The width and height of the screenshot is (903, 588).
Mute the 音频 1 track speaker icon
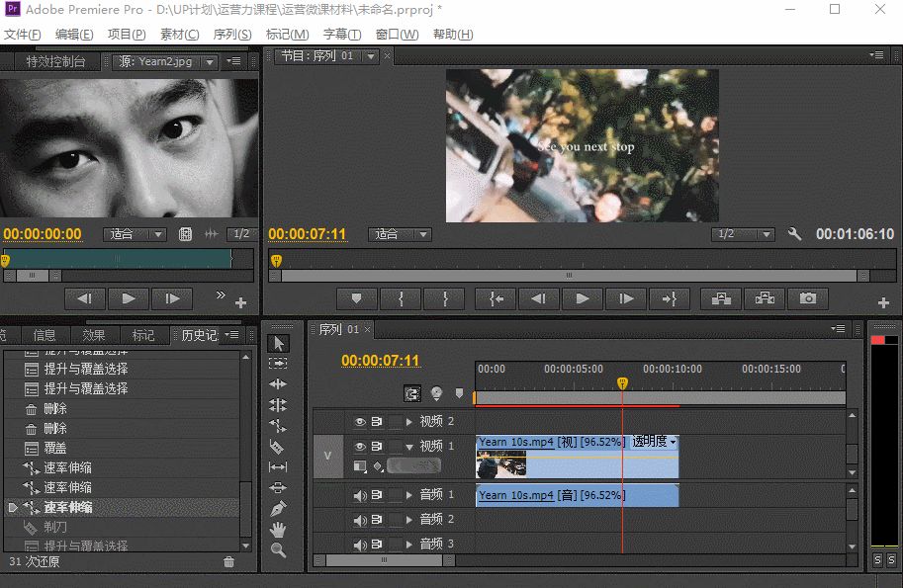[360, 495]
